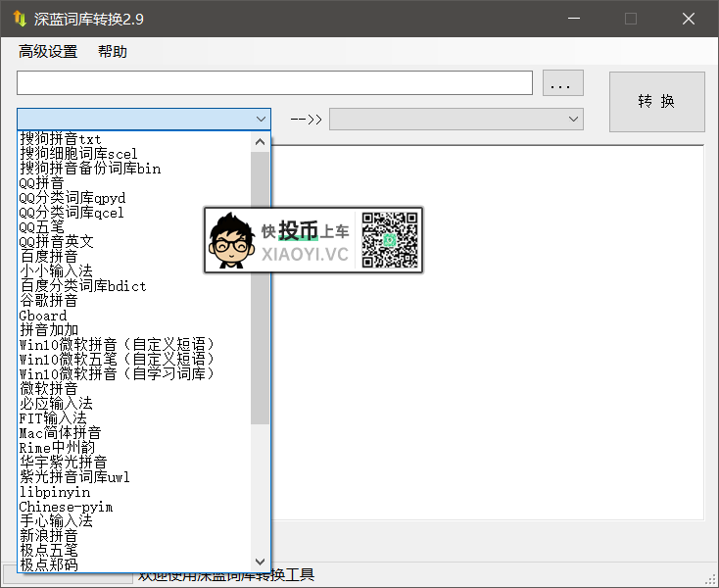Choose Win10微软拼音（自学习词库） entry

point(117,374)
